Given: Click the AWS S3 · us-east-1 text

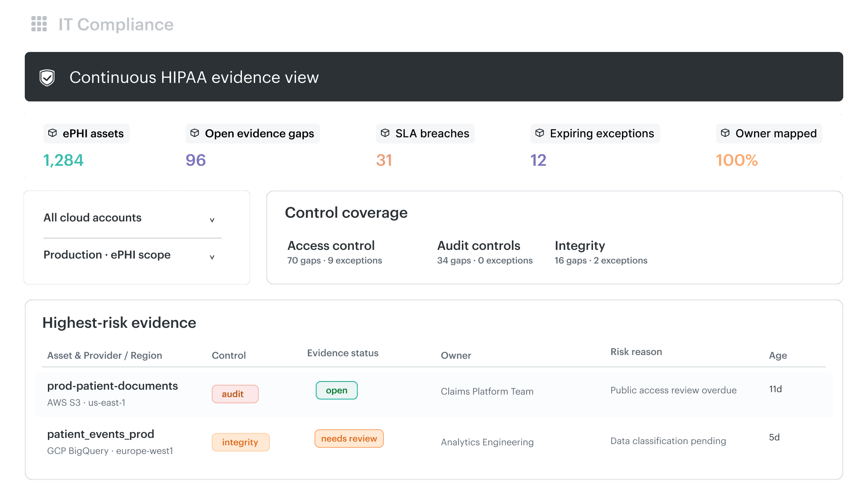Looking at the screenshot, I should click(x=86, y=403).
